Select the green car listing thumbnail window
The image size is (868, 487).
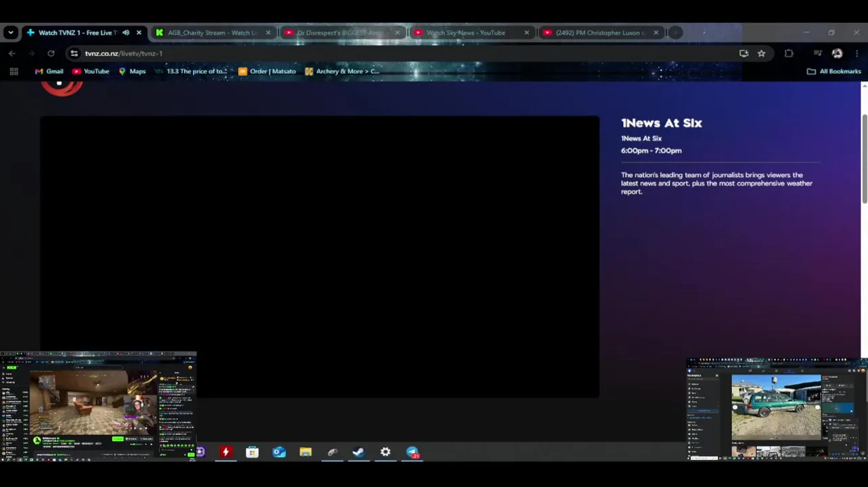(x=777, y=410)
